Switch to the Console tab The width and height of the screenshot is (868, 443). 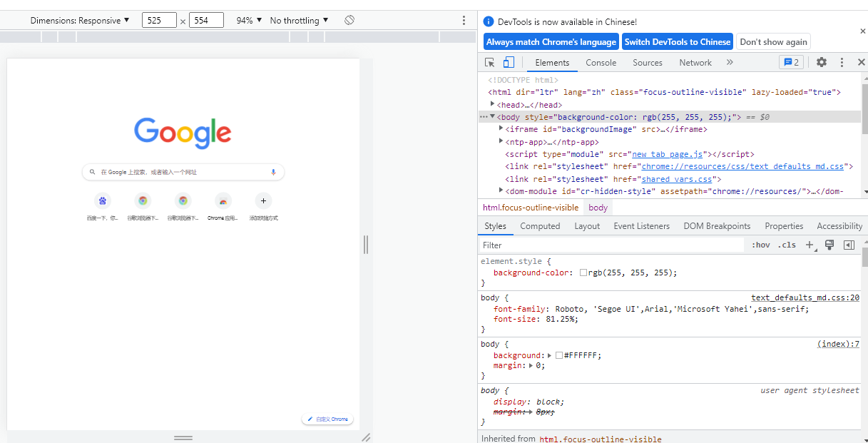click(601, 63)
